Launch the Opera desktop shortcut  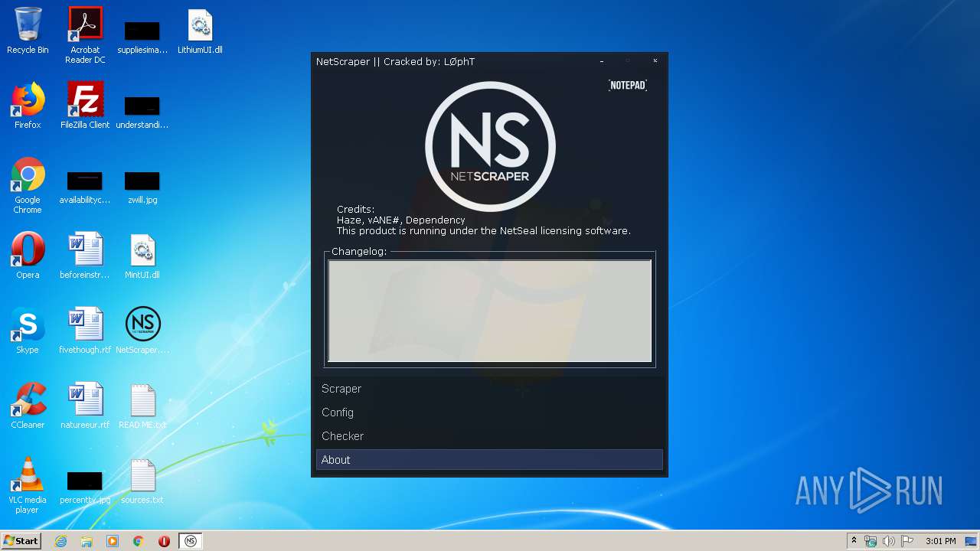coord(28,256)
